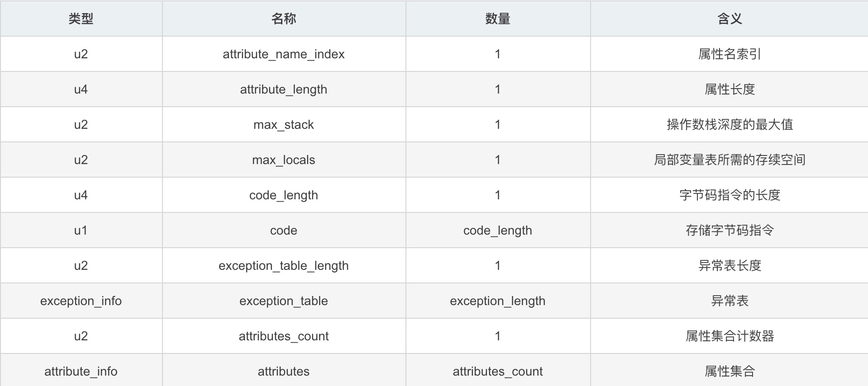Select code_length in the 名称 column
868x386 pixels.
284,195
